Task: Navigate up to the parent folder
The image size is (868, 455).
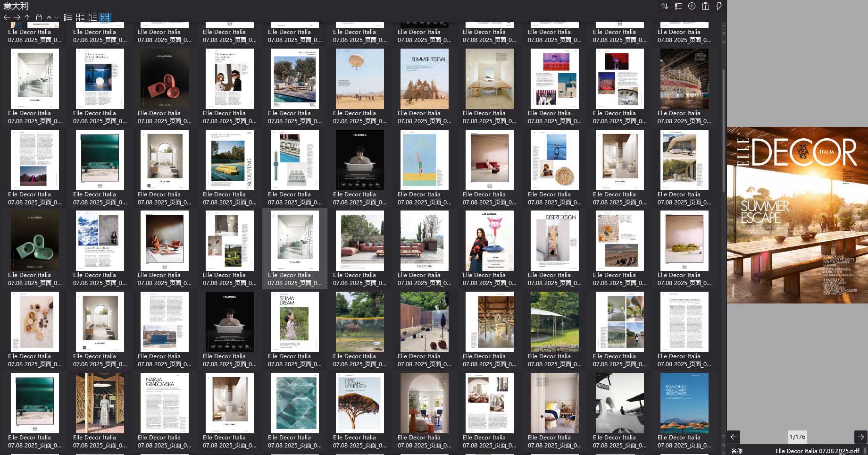Action: 27,17
